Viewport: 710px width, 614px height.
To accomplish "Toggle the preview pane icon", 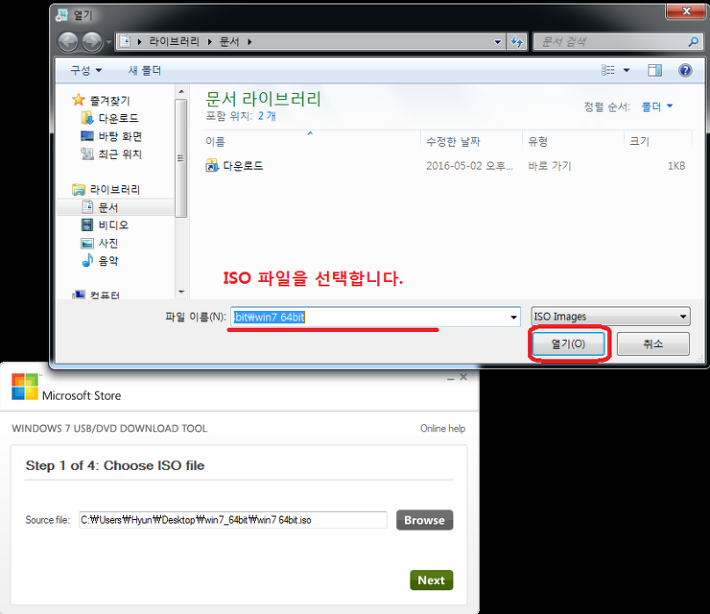I will coord(654,70).
